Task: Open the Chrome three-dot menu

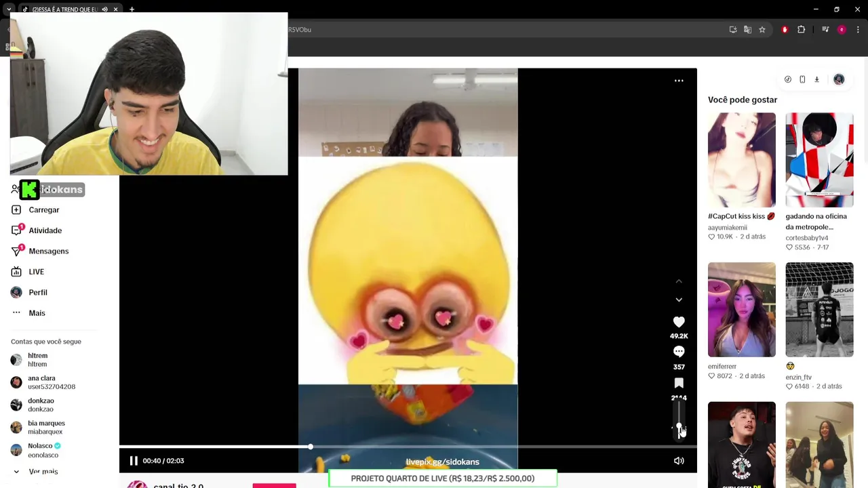Action: click(x=858, y=30)
